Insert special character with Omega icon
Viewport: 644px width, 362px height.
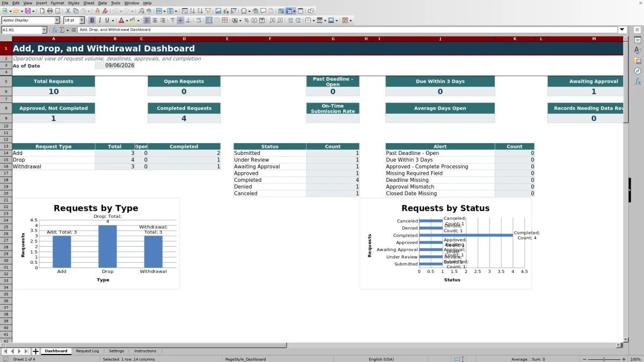[x=244, y=11]
